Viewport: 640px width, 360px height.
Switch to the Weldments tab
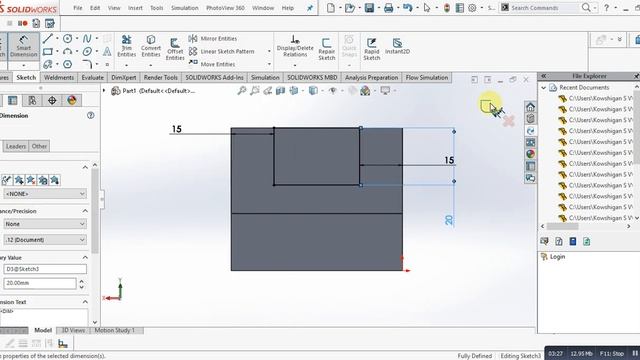pyautogui.click(x=59, y=78)
